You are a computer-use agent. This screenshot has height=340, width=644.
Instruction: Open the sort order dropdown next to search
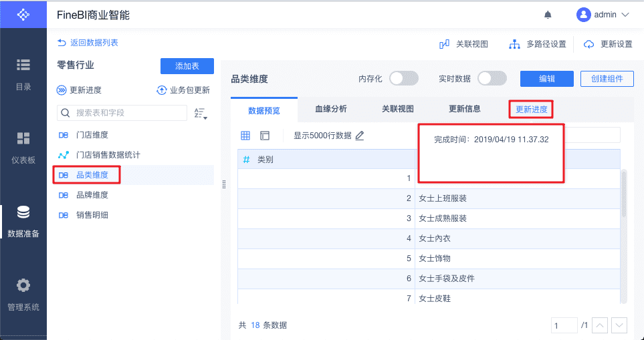coord(201,114)
